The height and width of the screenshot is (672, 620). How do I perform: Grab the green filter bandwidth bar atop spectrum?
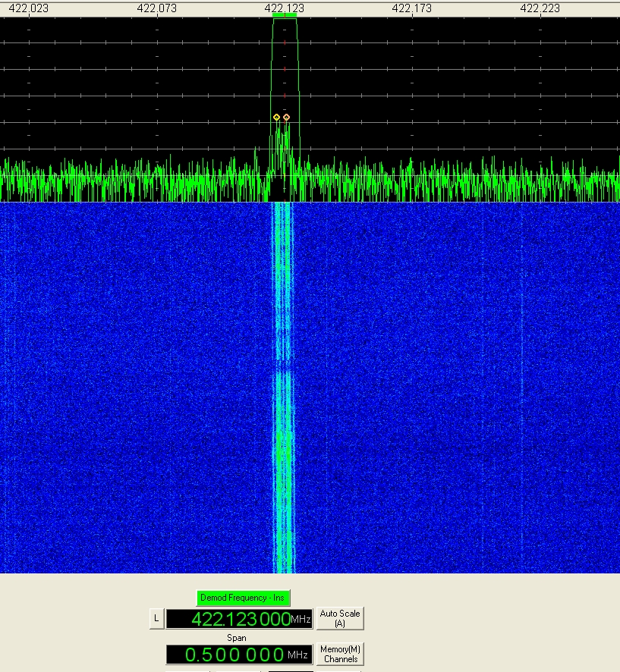[x=285, y=15]
